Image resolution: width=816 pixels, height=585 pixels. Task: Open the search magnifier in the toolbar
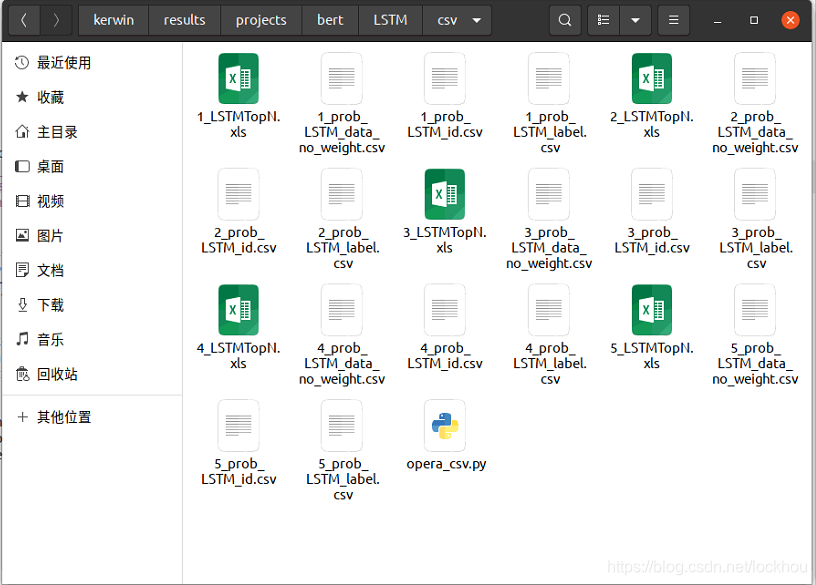[565, 20]
